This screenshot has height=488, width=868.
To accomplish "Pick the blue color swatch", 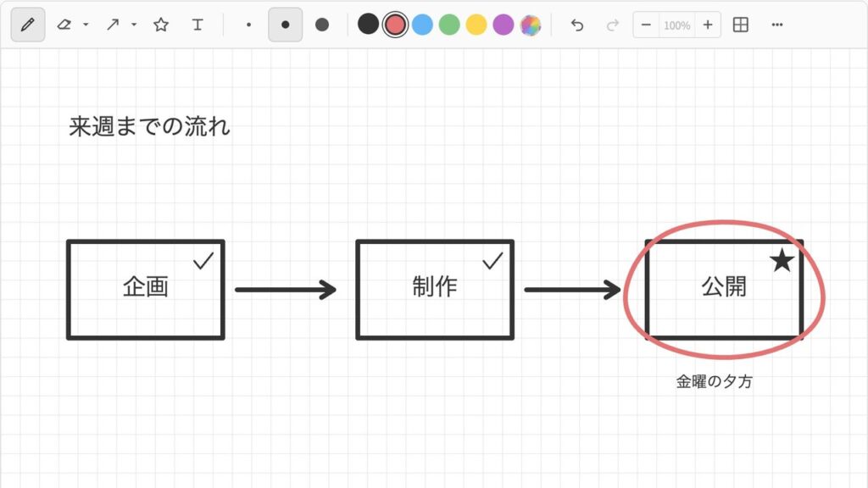I will (x=422, y=25).
